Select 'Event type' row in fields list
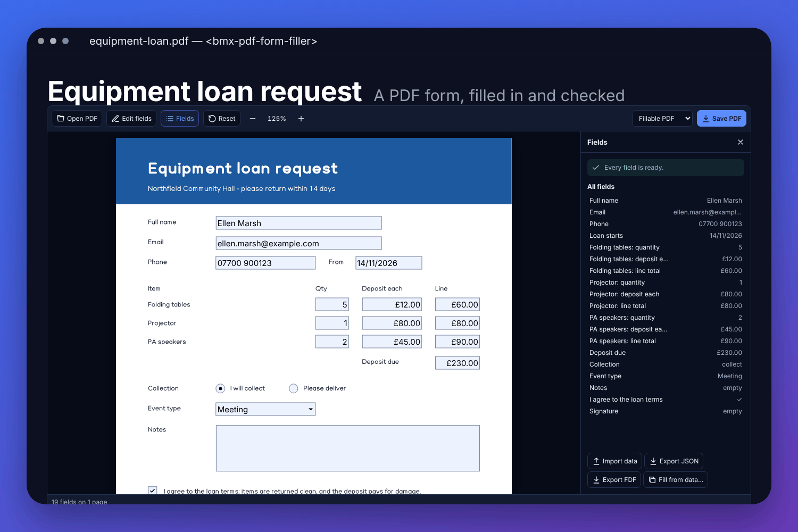 pos(666,376)
